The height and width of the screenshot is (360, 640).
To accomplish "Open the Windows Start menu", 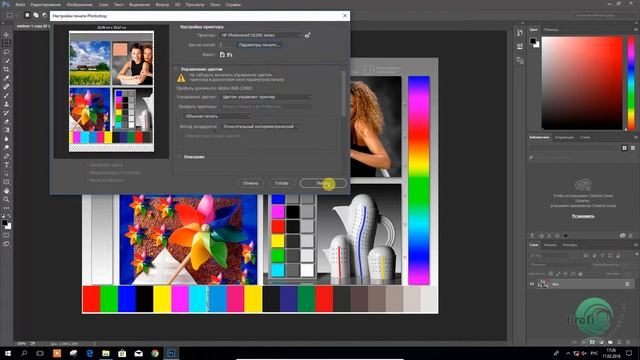I will point(8,353).
